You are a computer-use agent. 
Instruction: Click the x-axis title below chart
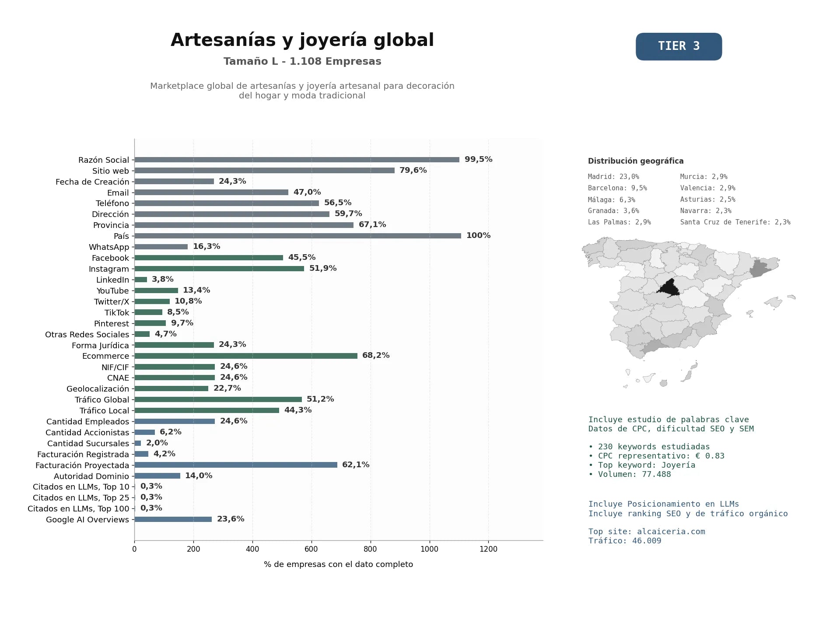[339, 564]
